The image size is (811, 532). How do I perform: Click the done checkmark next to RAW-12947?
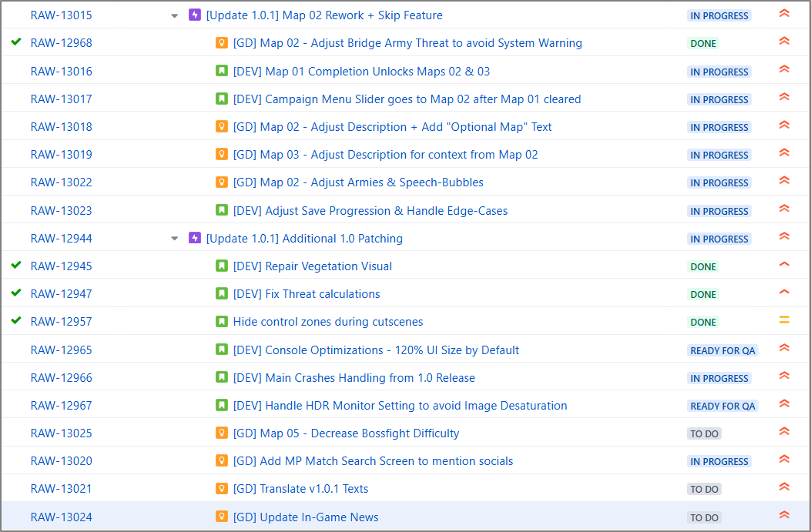coord(16,293)
